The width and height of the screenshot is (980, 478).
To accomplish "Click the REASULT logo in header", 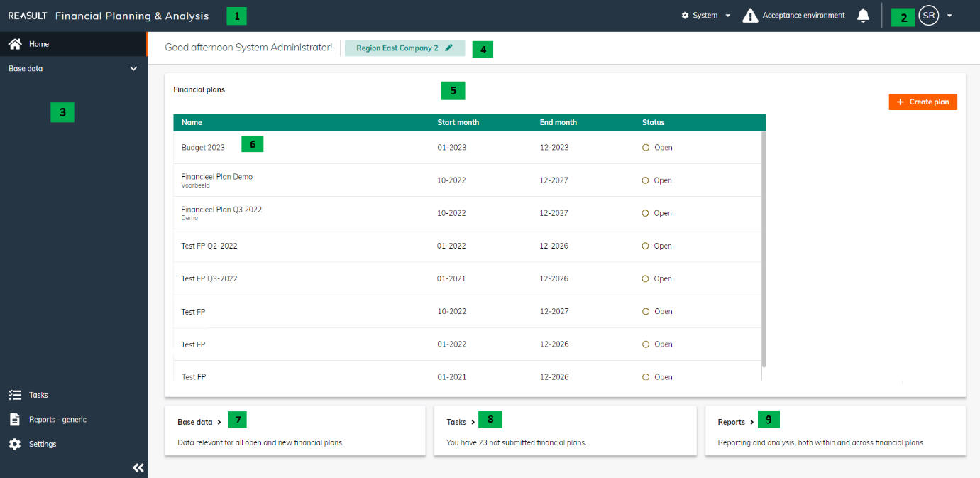I will tap(27, 14).
